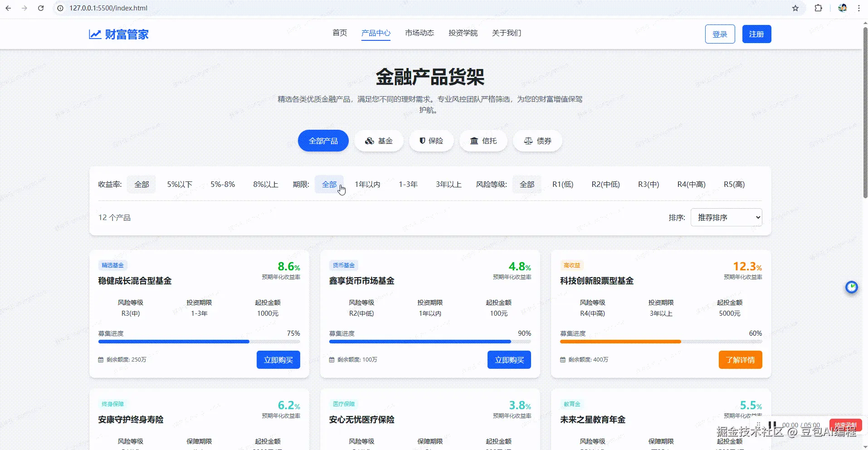
Task: Open the 未来之星教育年金 card title
Action: point(593,420)
